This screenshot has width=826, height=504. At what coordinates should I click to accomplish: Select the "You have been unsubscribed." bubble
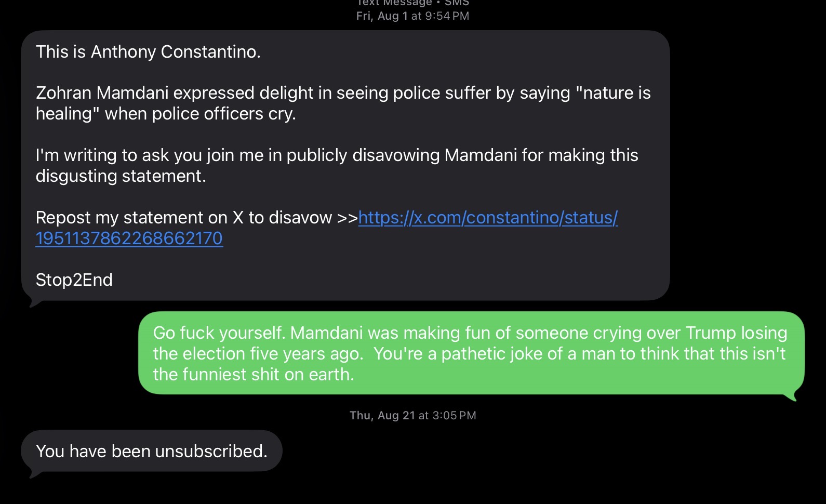pyautogui.click(x=151, y=451)
